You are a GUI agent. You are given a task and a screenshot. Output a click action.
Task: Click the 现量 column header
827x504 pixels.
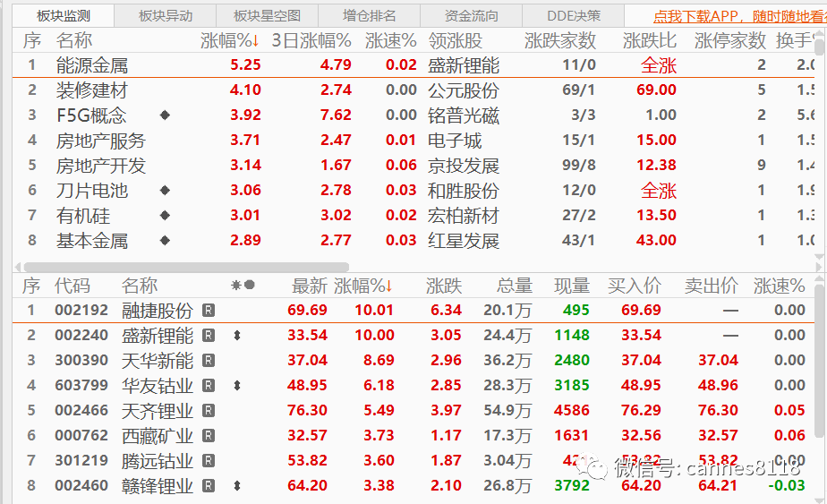point(572,286)
